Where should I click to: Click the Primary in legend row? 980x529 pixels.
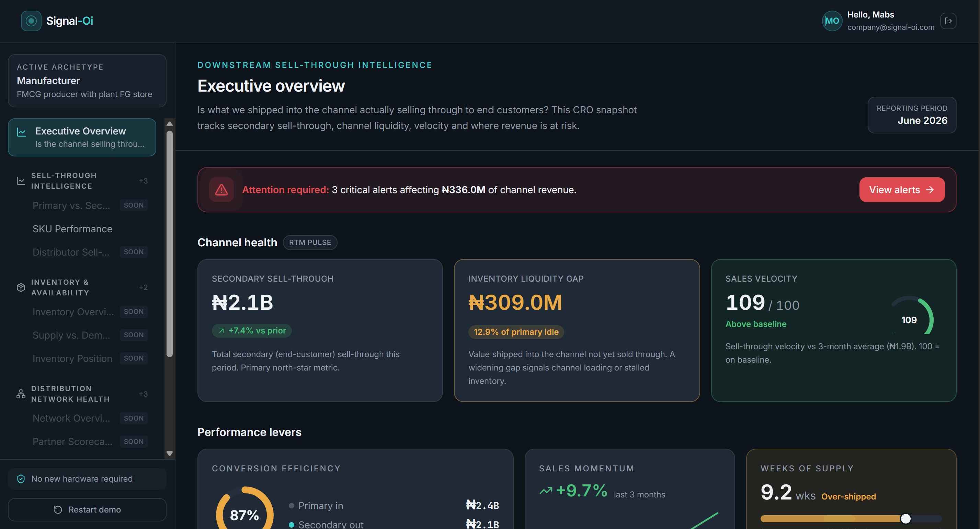click(x=394, y=505)
